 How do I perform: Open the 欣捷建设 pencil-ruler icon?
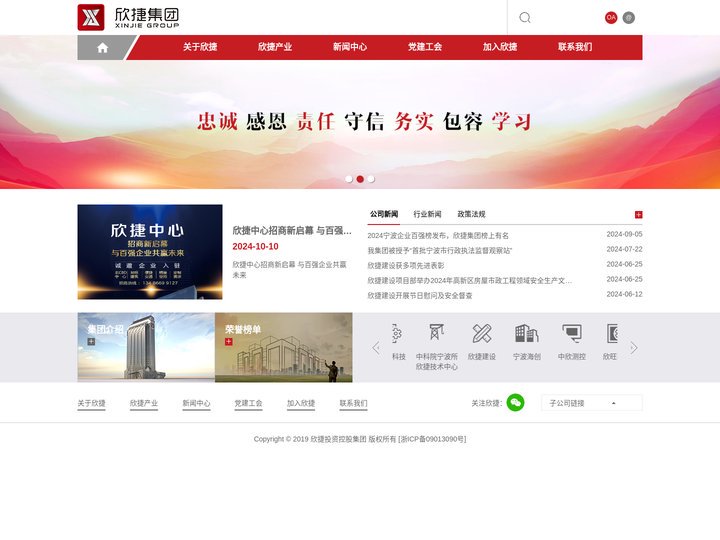482,333
